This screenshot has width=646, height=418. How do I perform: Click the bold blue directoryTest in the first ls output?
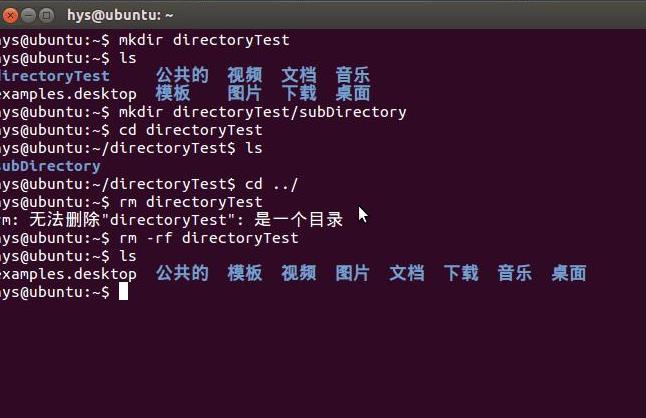55,76
